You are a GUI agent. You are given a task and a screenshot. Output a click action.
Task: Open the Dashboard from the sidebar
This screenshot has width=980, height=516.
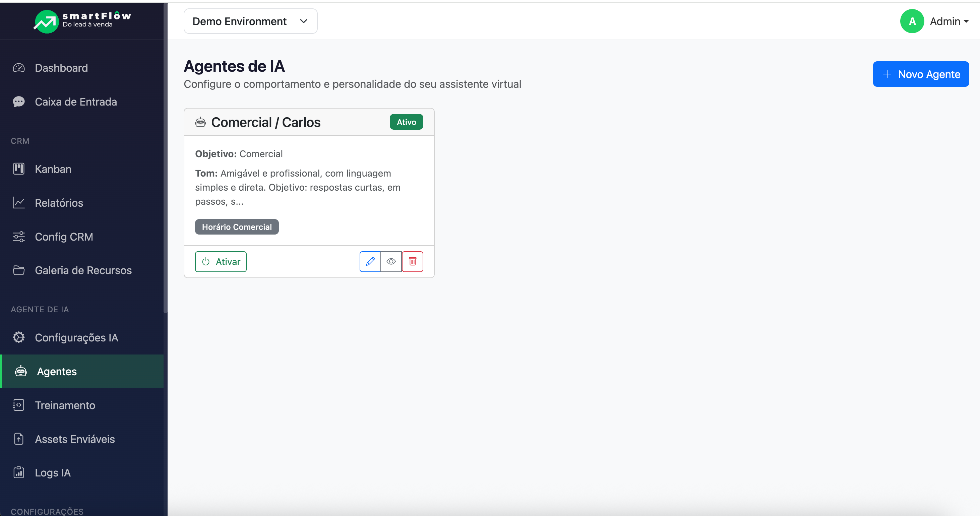pyautogui.click(x=61, y=68)
